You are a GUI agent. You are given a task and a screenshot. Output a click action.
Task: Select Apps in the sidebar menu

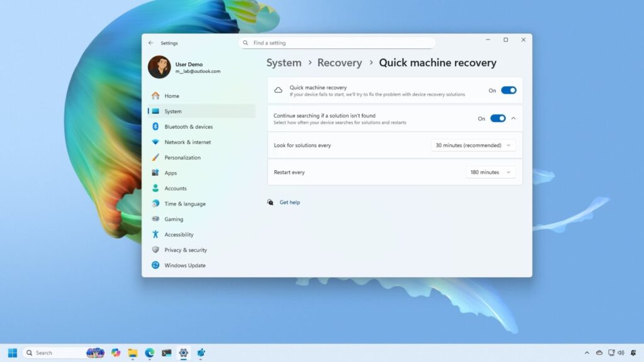click(x=170, y=173)
